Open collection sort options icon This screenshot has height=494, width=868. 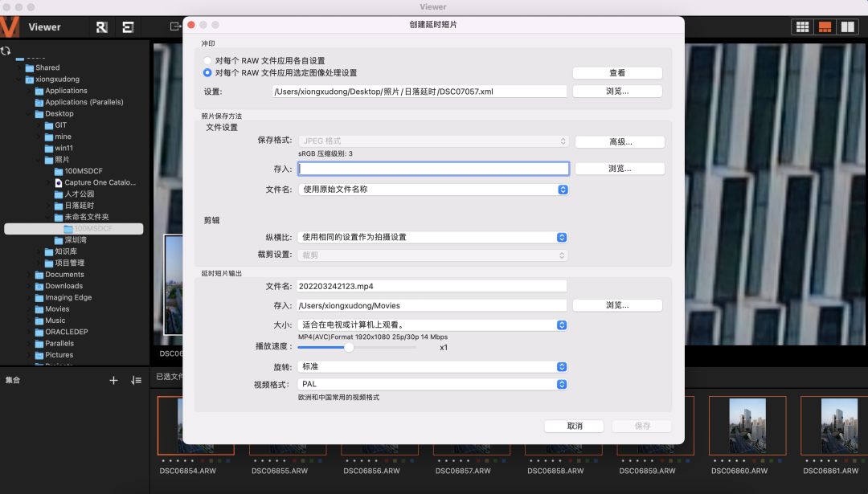pos(136,380)
